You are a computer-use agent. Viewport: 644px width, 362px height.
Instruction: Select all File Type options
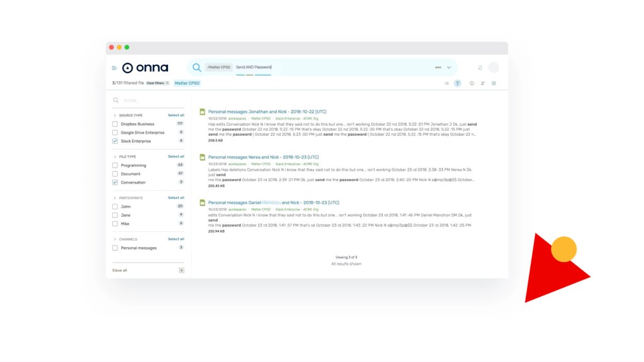176,156
